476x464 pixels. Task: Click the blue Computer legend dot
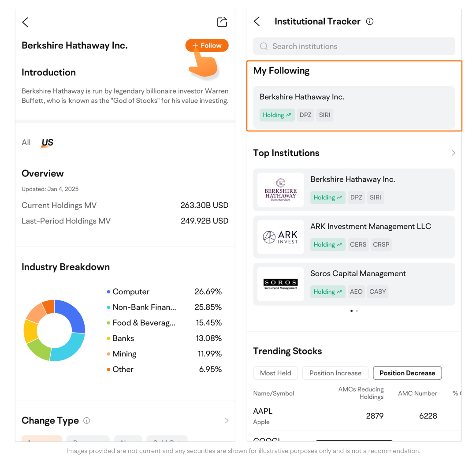tap(108, 292)
